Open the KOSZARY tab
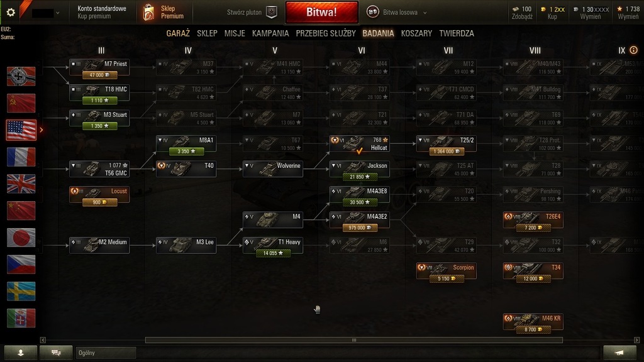This screenshot has width=644, height=362. click(x=416, y=33)
